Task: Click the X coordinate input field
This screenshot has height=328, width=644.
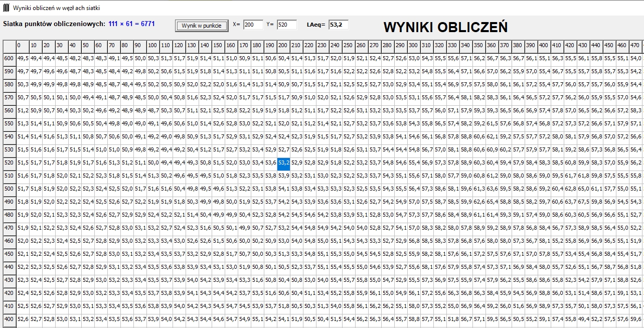Action: tap(253, 25)
